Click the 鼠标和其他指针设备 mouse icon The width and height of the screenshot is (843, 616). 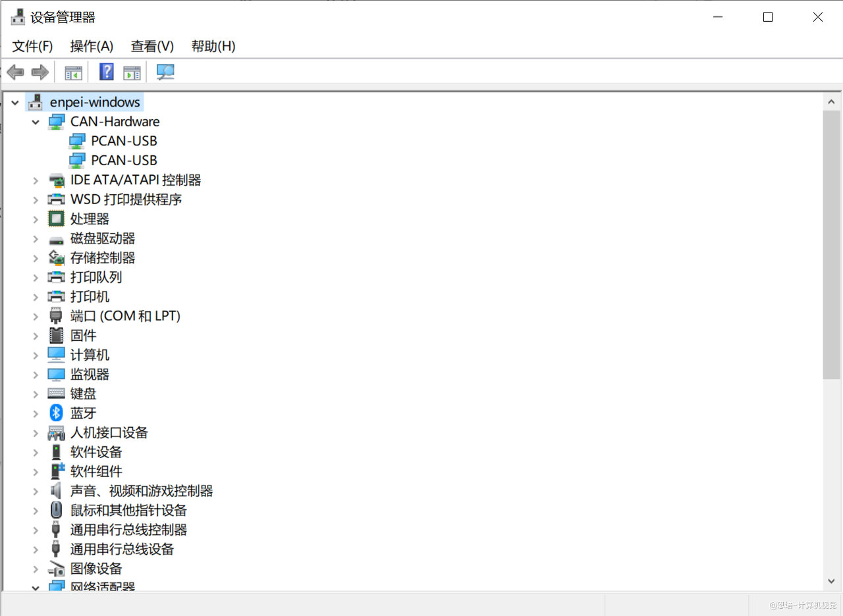[56, 511]
